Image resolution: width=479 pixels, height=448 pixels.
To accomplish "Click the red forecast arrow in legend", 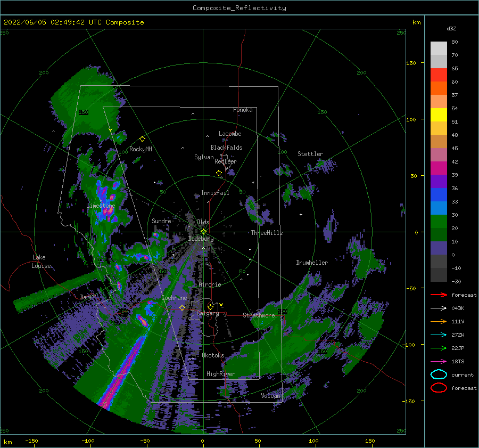I will 439,295.
